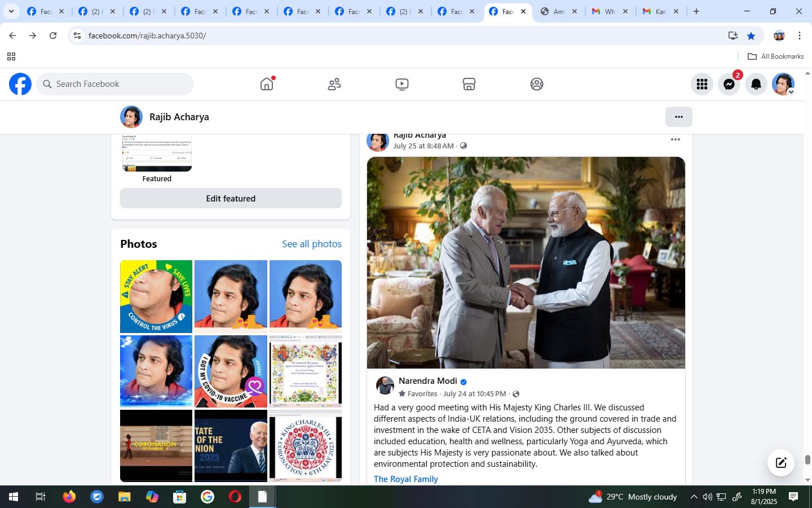Switch to the Gmail Wh tab
This screenshot has width=812, height=508.
pyautogui.click(x=610, y=11)
